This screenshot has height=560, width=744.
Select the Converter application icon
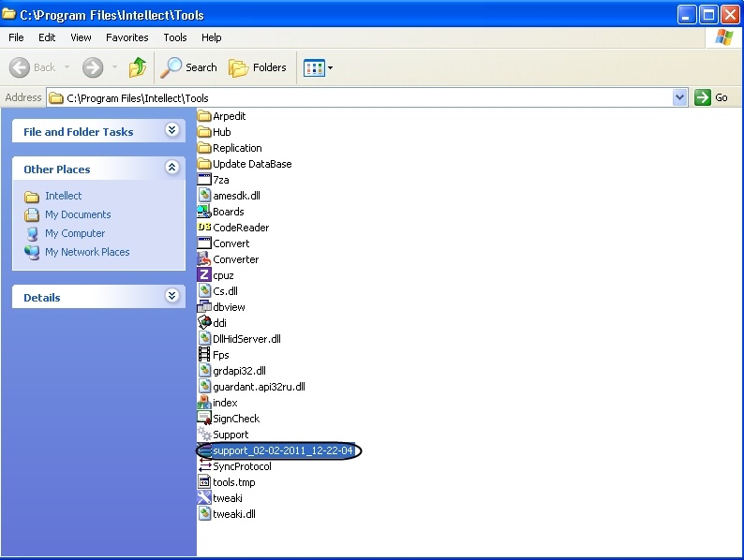[204, 259]
